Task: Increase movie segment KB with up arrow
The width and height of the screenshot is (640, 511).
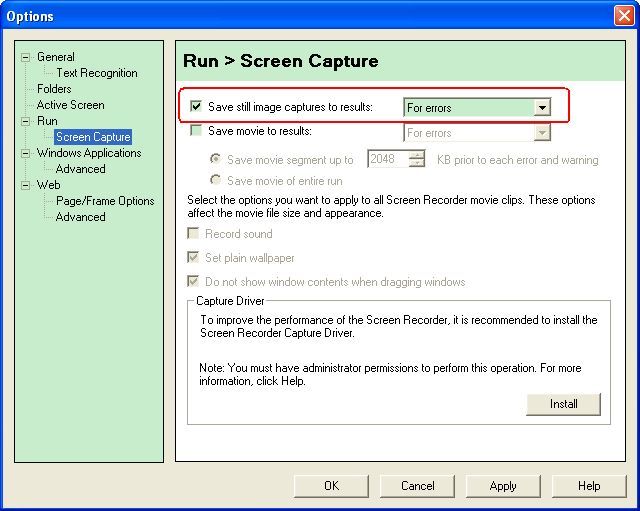Action: tap(417, 155)
